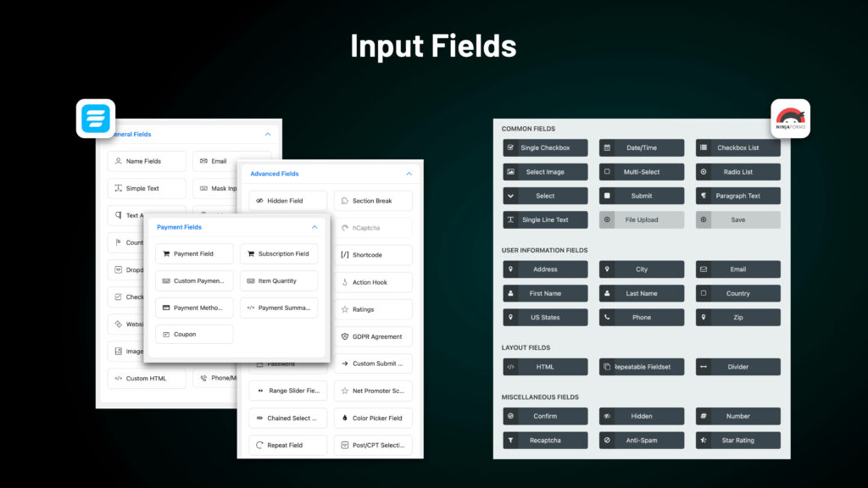Viewport: 868px width, 488px height.
Task: Add the Select dropdown field
Action: click(x=545, y=196)
